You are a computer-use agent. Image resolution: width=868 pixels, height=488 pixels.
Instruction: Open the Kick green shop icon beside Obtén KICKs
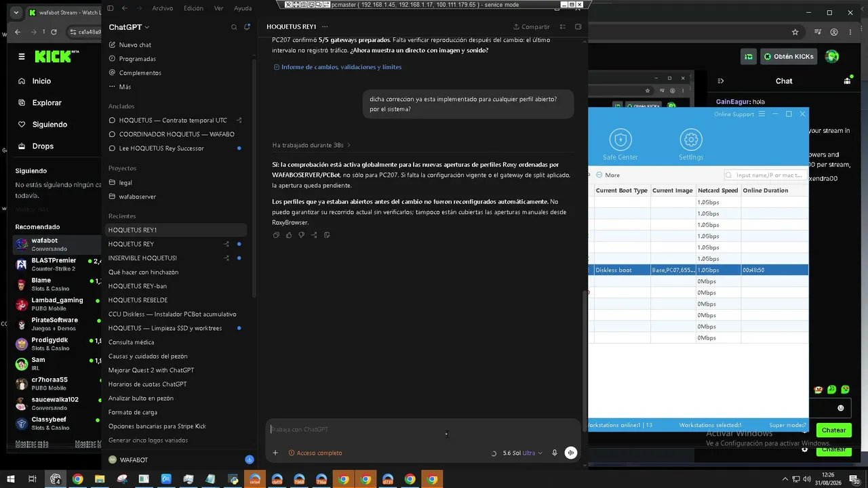pos(749,57)
